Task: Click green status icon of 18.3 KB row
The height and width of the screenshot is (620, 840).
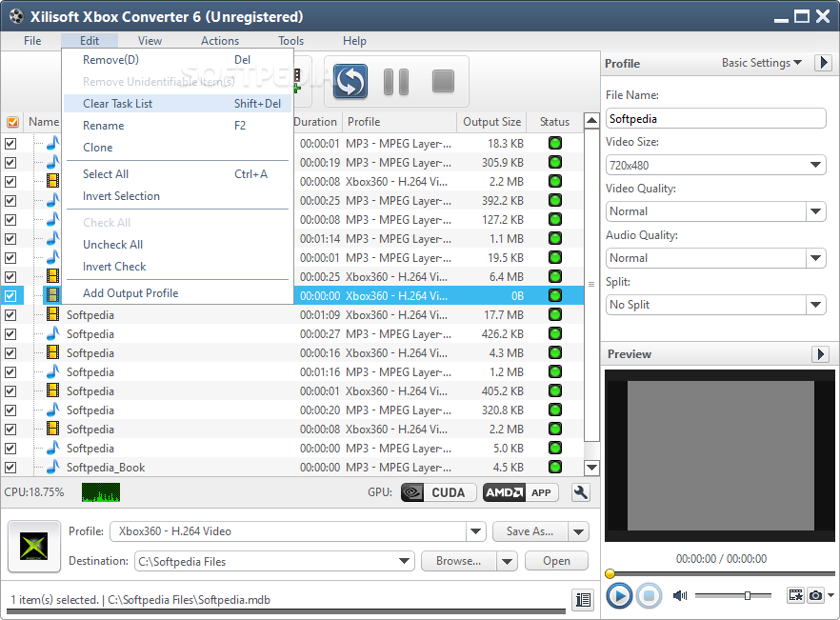Action: (x=555, y=143)
